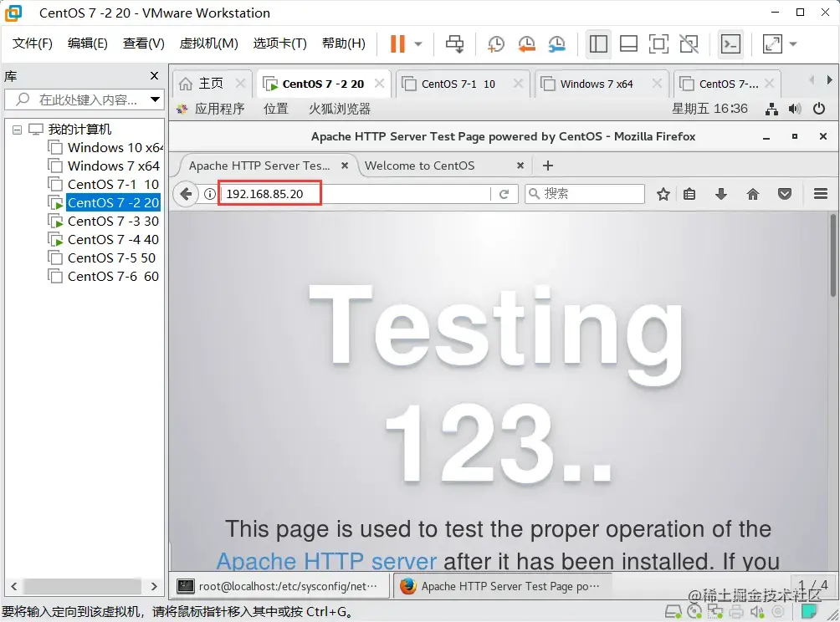840x622 pixels.
Task: Follow the Apache HTTP server link
Action: [327, 562]
